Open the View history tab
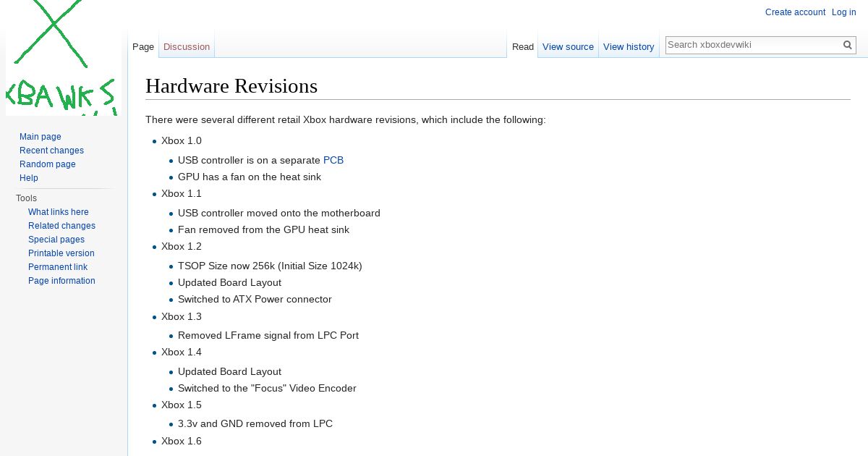Viewport: 868px width, 456px height. [629, 46]
